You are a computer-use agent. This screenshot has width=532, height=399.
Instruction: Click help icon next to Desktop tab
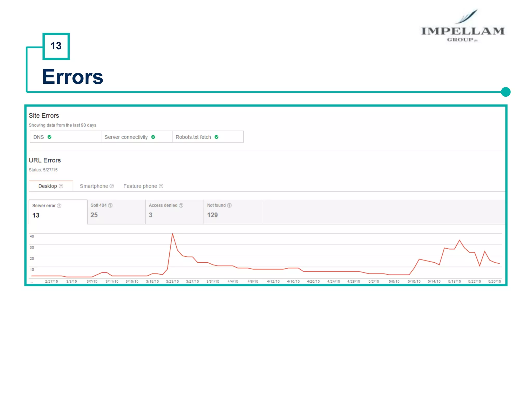tap(61, 186)
